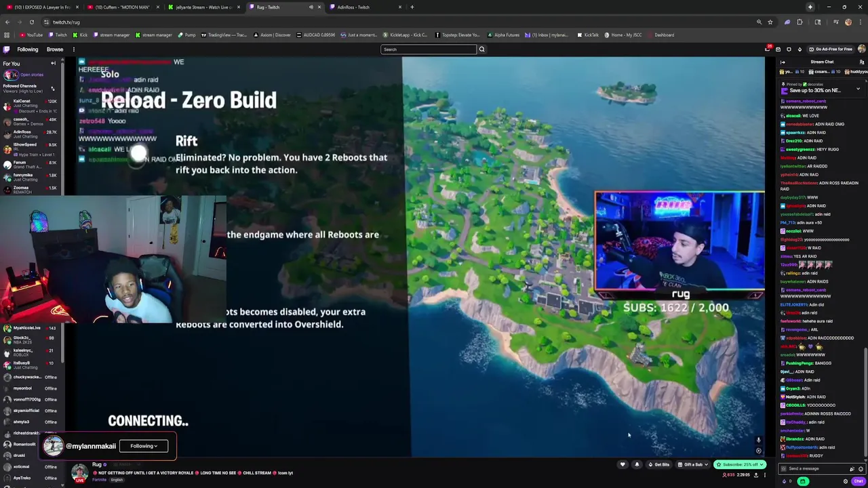Open AdinRoss channel from sidebar
Image resolution: width=868 pixels, height=488 pixels.
pyautogui.click(x=31, y=134)
